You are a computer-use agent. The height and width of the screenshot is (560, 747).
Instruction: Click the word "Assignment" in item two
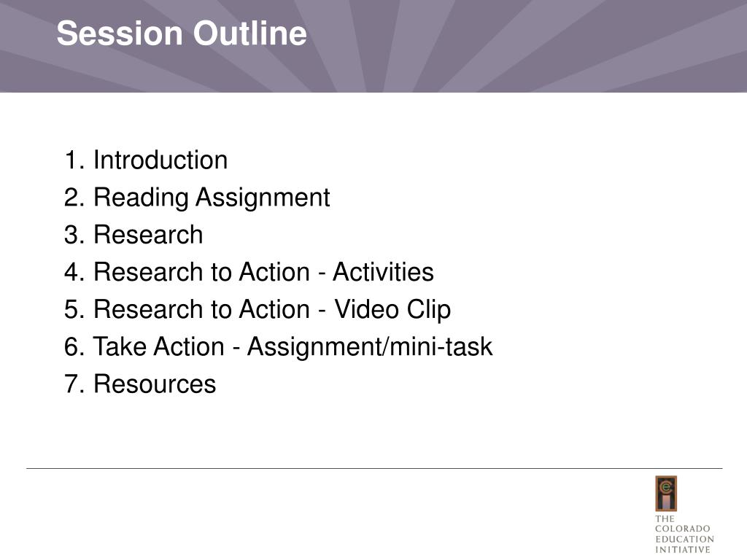263,197
